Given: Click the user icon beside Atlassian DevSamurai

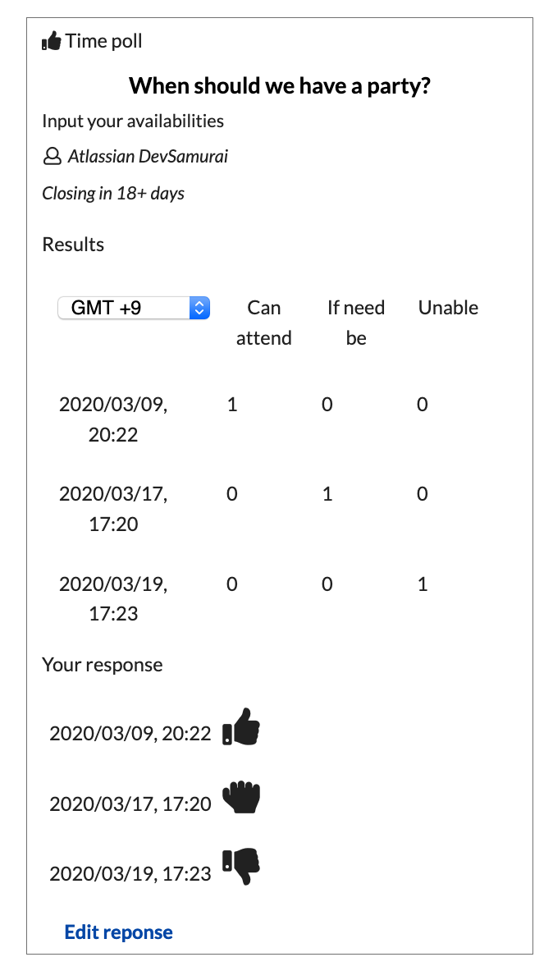Looking at the screenshot, I should [52, 156].
